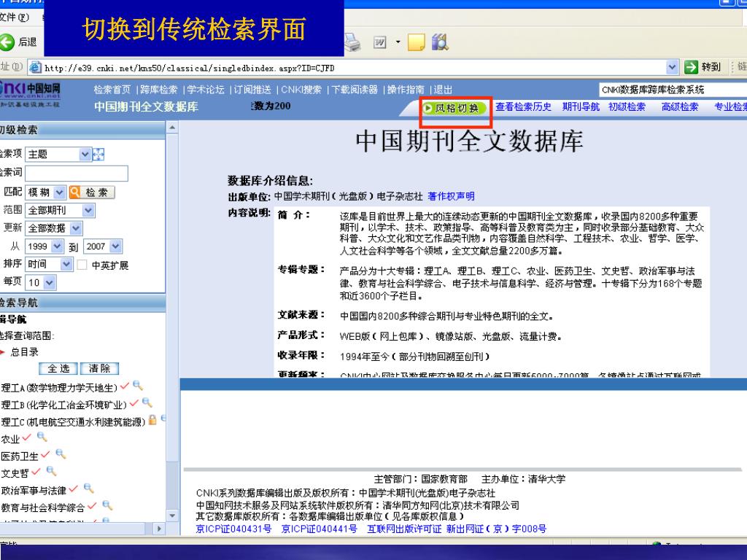
Task: Open the 著作权声明 link
Action: point(451,196)
